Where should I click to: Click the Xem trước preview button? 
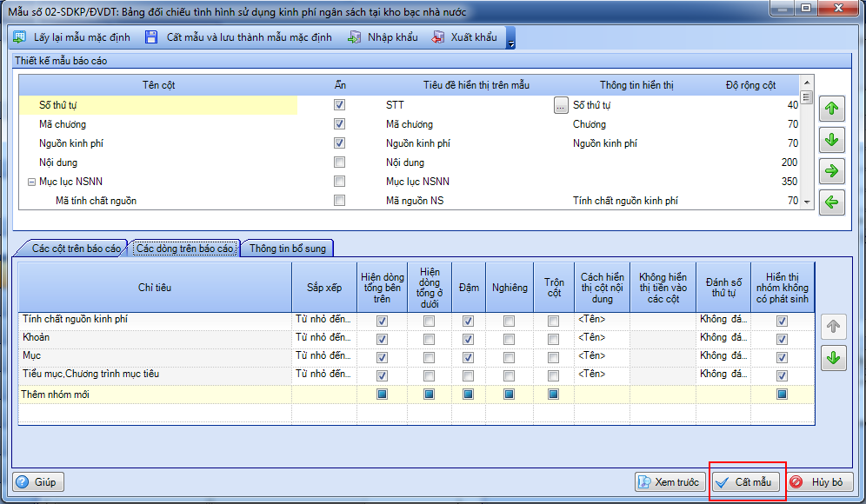click(669, 482)
